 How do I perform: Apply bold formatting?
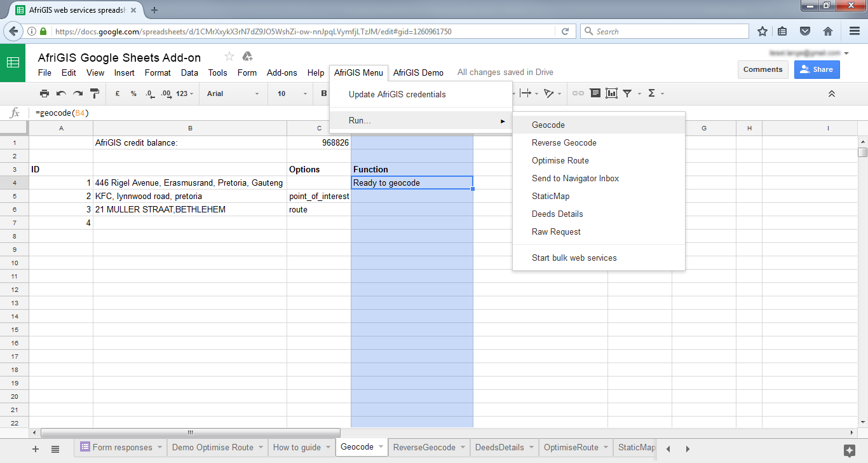[323, 93]
